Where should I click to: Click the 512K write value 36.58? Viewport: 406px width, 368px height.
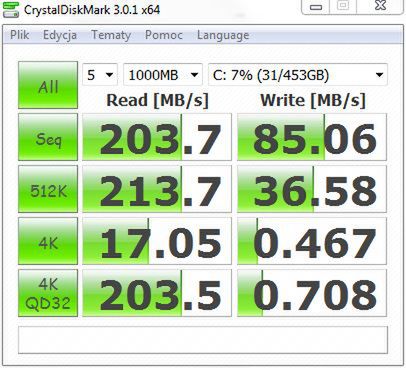click(x=312, y=189)
